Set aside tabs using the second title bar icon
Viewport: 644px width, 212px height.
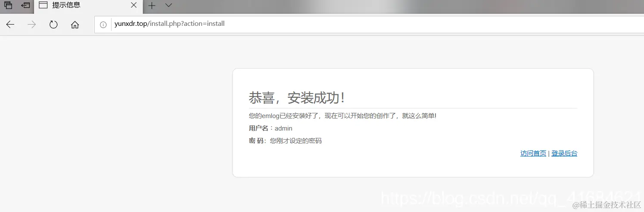tap(25, 6)
